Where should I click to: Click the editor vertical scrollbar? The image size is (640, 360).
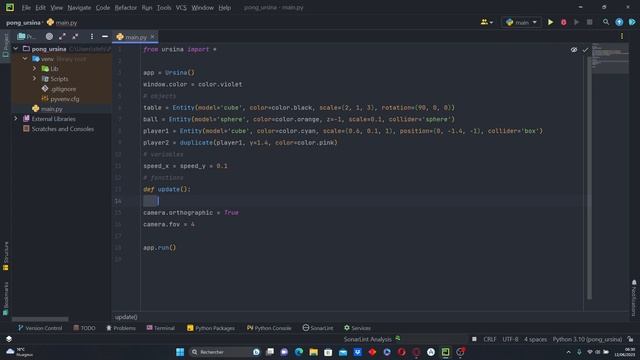589,178
